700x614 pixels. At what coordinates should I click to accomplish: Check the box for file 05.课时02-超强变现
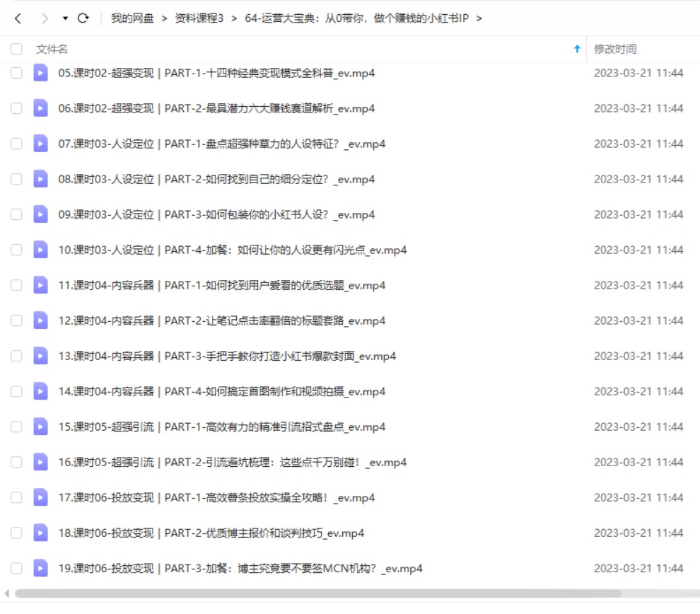pos(16,73)
